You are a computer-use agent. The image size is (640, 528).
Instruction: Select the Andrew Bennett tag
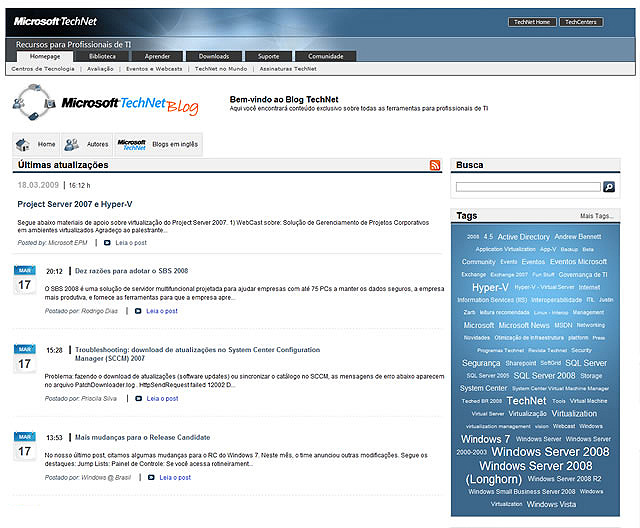578,237
